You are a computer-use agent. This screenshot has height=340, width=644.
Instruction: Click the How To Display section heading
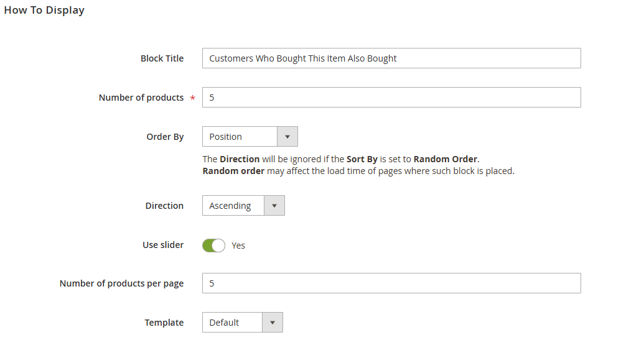44,11
